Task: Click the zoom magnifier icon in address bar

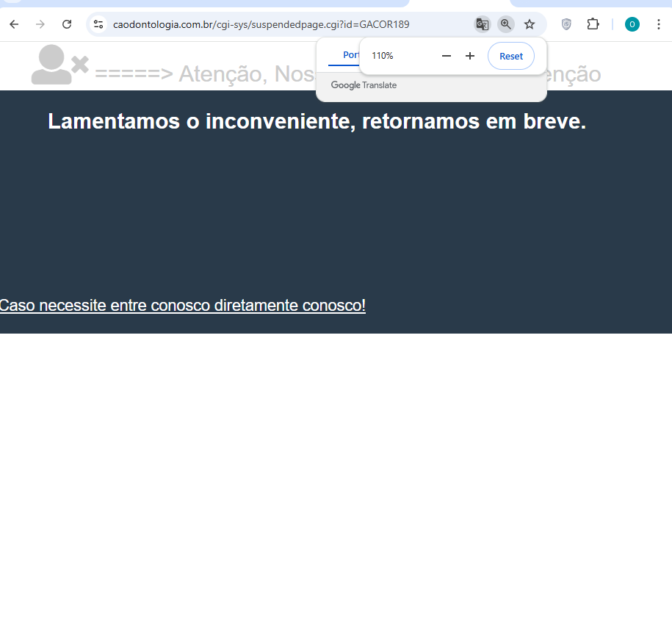Action: pyautogui.click(x=506, y=24)
